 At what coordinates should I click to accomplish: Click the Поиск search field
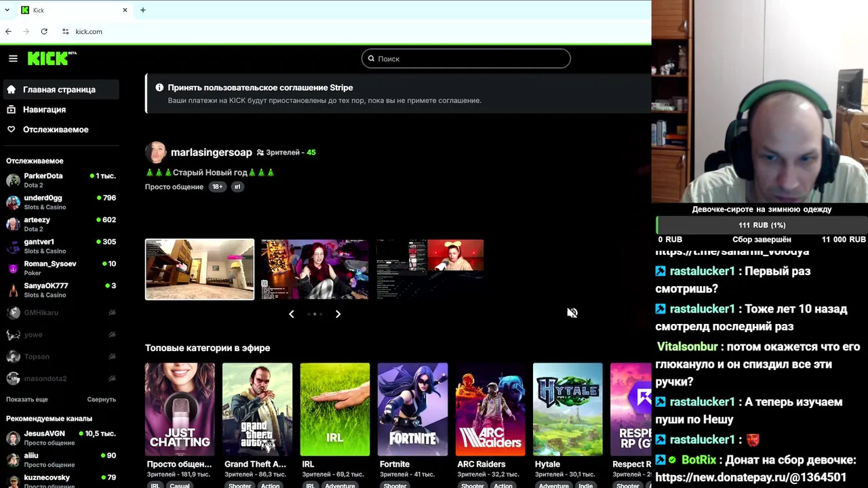[x=466, y=58]
